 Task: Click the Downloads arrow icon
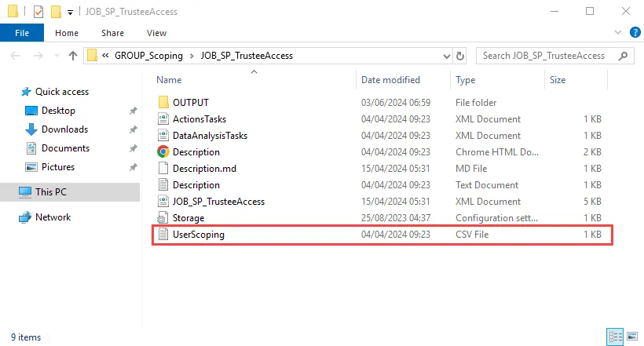pyautogui.click(x=31, y=129)
